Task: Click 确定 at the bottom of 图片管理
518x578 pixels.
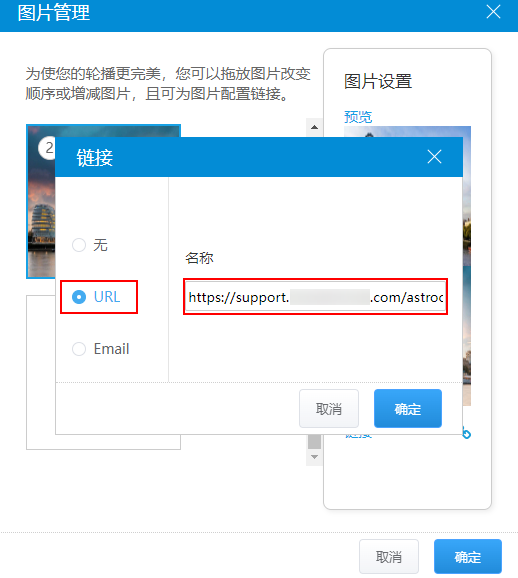Action: pos(467,557)
